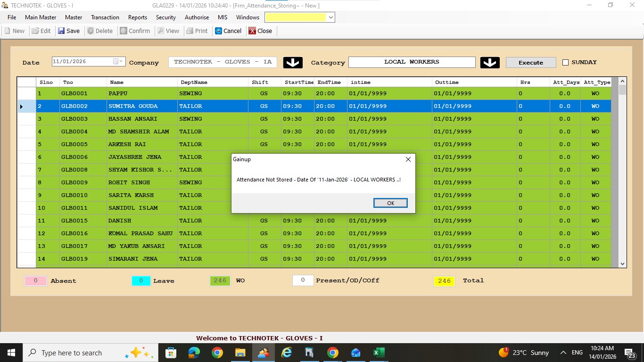This screenshot has height=362, width=644.
Task: Open Excel from the taskbar
Action: click(379, 353)
